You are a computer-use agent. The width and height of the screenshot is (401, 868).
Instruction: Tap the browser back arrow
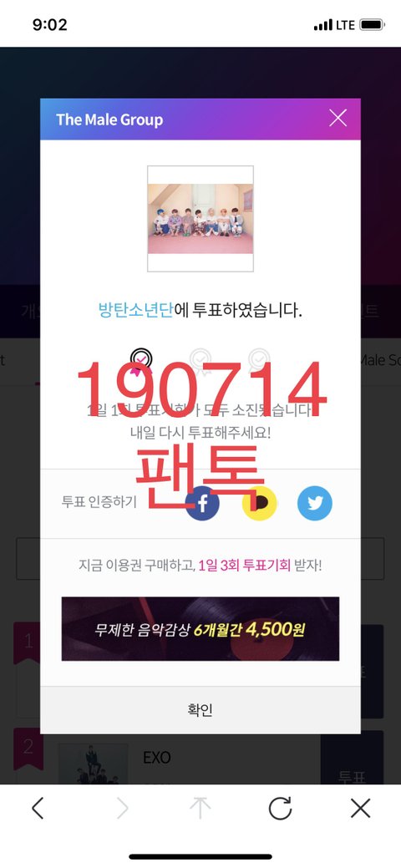tap(37, 808)
